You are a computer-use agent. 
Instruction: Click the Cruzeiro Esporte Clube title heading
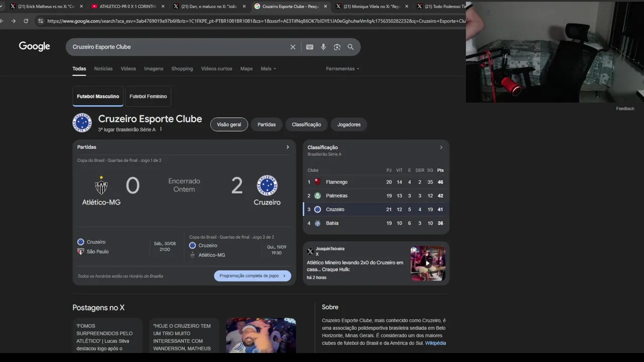pyautogui.click(x=150, y=119)
